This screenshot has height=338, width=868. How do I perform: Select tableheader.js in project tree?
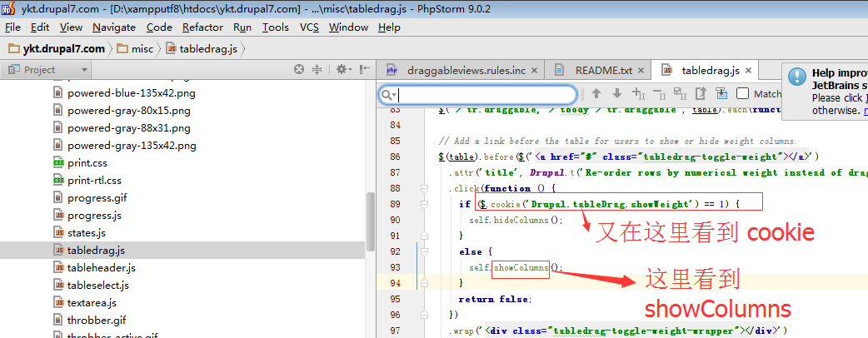click(101, 268)
